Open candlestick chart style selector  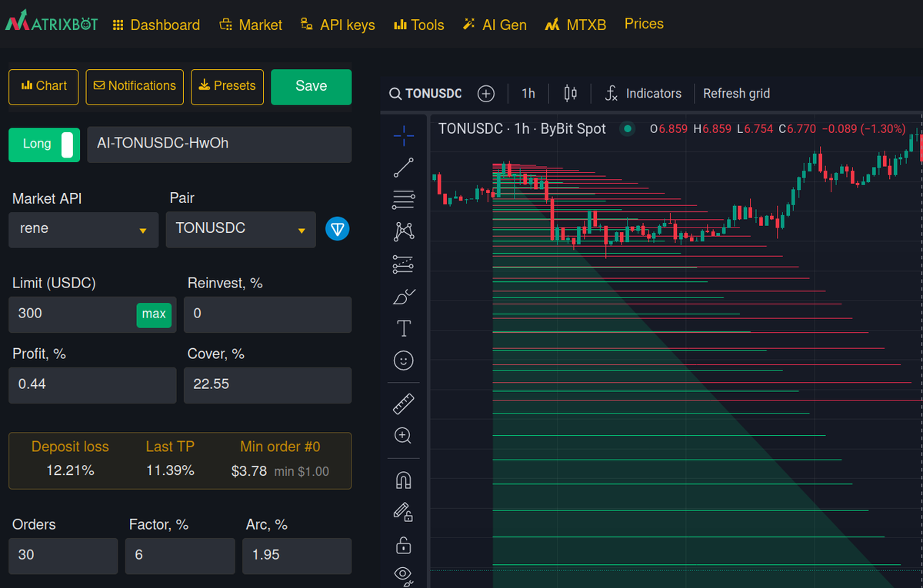click(570, 94)
